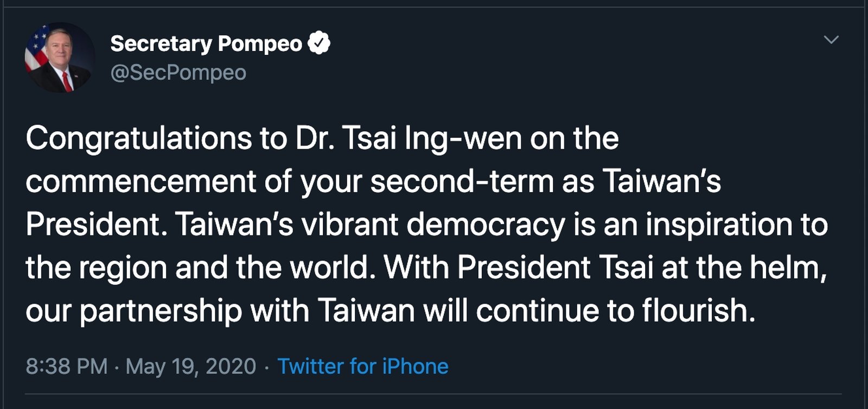The width and height of the screenshot is (868, 409).
Task: Click the word "Congratulations" in the tweet
Action: (x=138, y=138)
